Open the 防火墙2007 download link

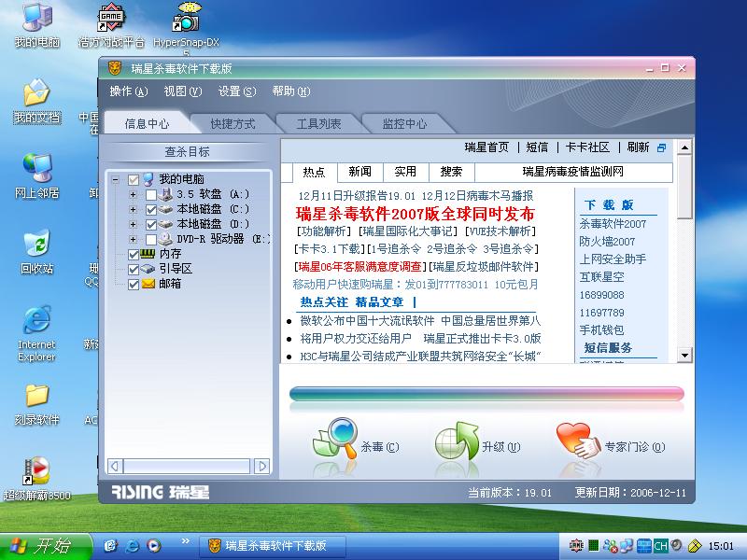(607, 242)
